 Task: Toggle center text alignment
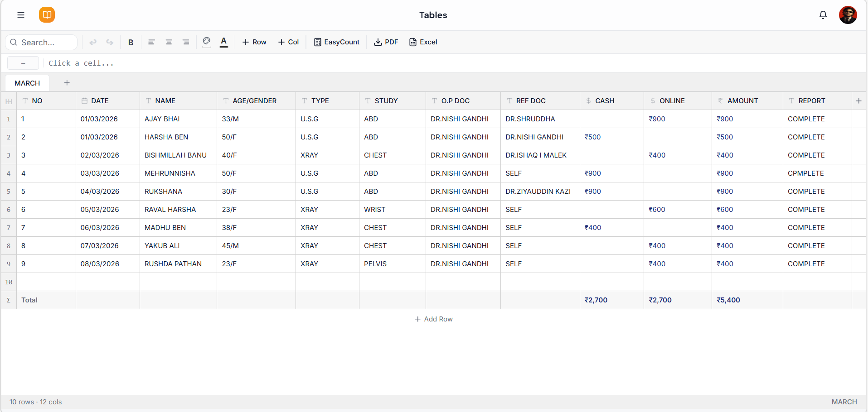pyautogui.click(x=169, y=42)
